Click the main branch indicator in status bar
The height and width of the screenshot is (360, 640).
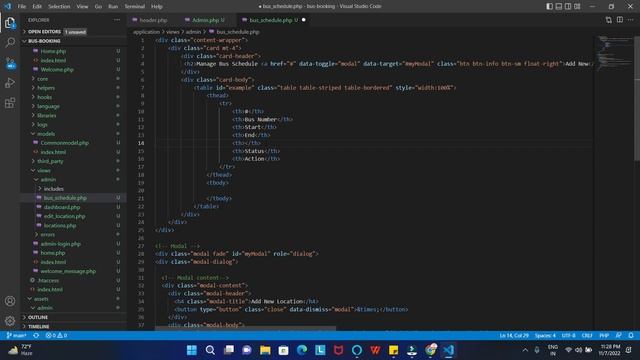tap(16, 336)
